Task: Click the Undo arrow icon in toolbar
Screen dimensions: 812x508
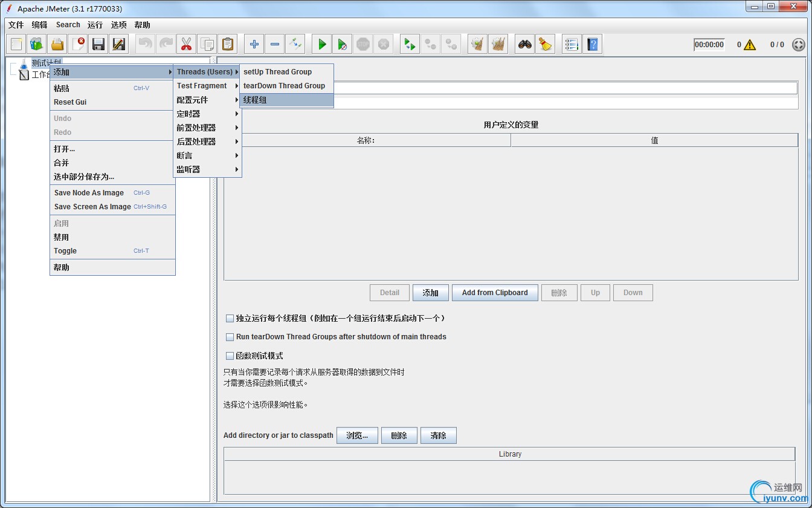Action: (145, 44)
